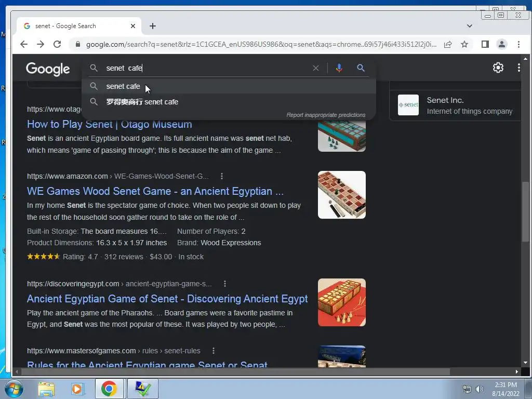The height and width of the screenshot is (399, 532).
Task: Open 'How to Play Senet | Otago Museum'
Action: tap(109, 124)
